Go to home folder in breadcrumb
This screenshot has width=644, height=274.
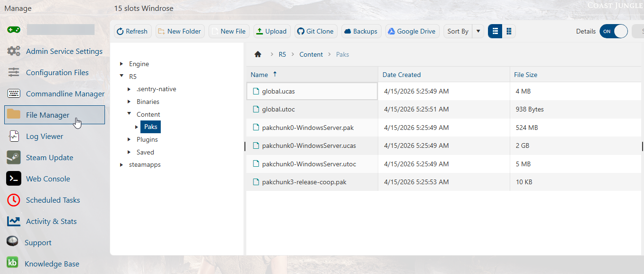(x=258, y=54)
